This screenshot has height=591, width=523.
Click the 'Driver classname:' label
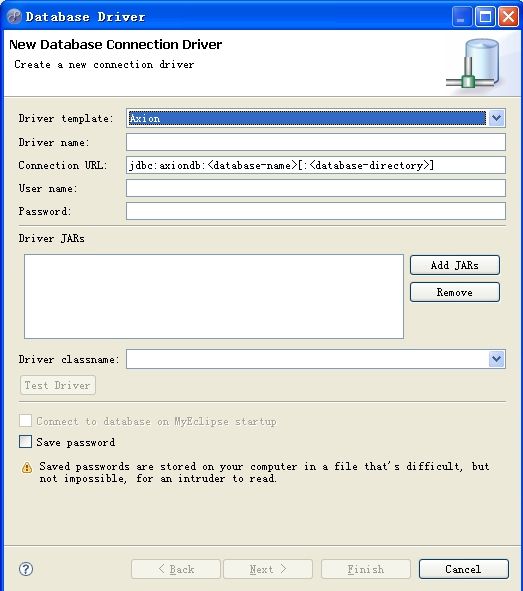click(x=69, y=360)
